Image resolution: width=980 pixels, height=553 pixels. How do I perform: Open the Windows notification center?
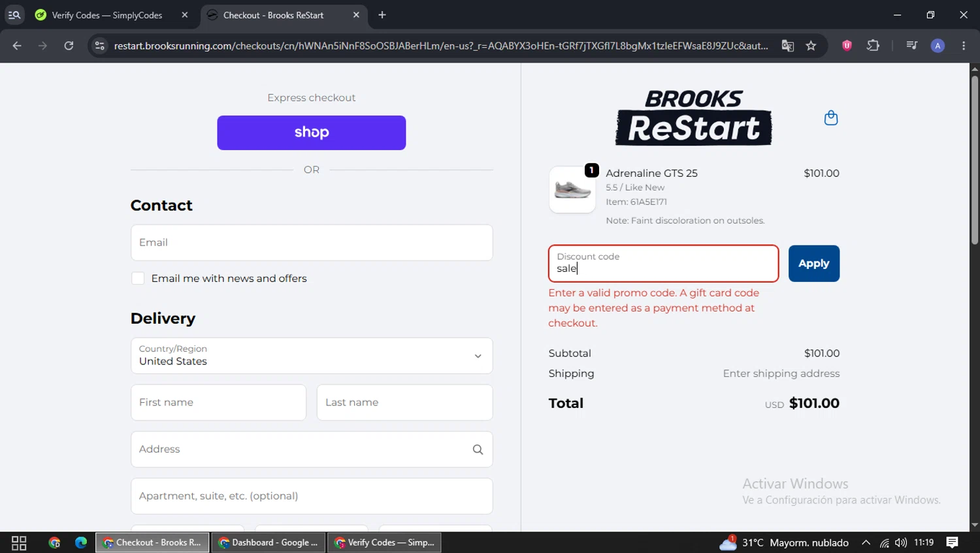tap(953, 543)
